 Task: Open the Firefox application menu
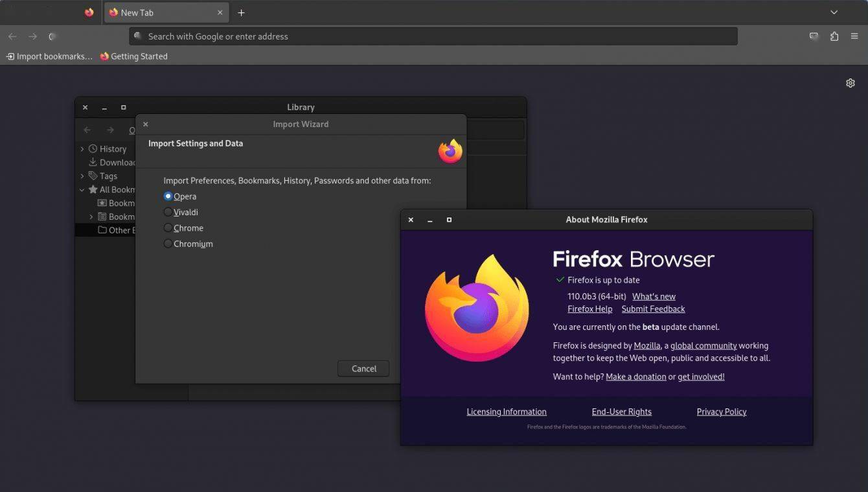(854, 36)
